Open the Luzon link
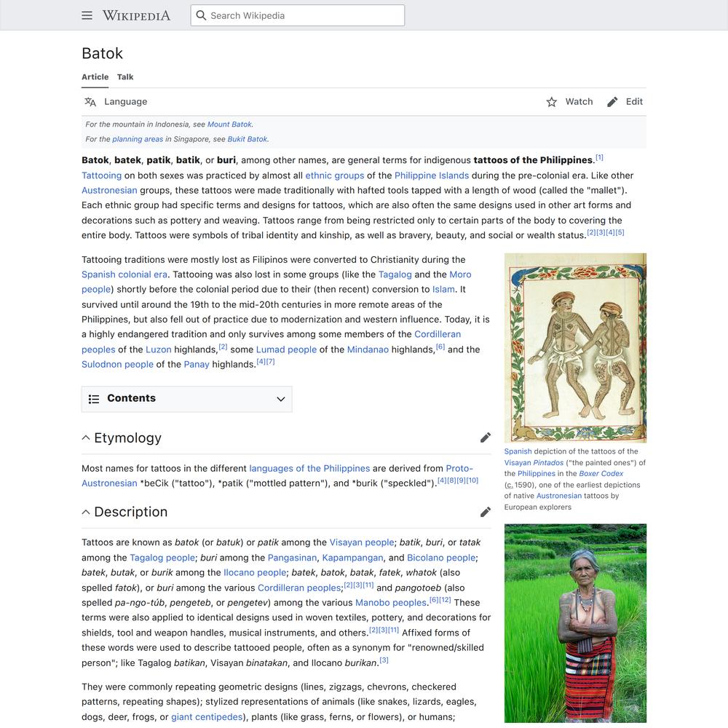The image size is (728, 728). (159, 349)
